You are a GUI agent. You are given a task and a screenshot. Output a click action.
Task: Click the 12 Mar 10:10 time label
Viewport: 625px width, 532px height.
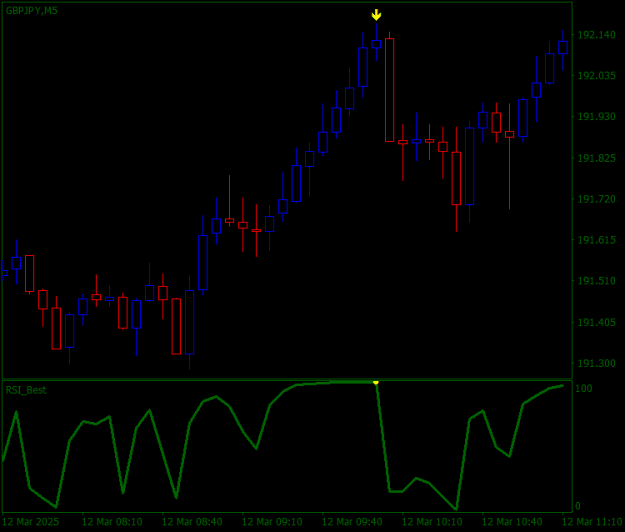432,522
